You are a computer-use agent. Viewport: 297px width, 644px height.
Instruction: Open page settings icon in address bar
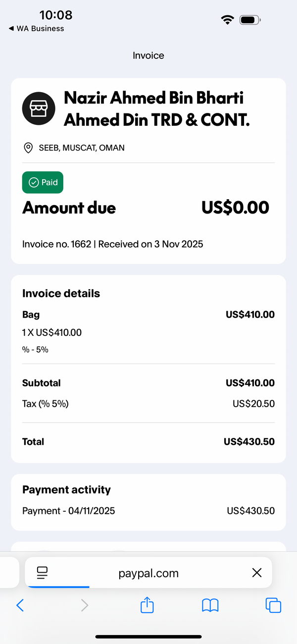click(43, 574)
